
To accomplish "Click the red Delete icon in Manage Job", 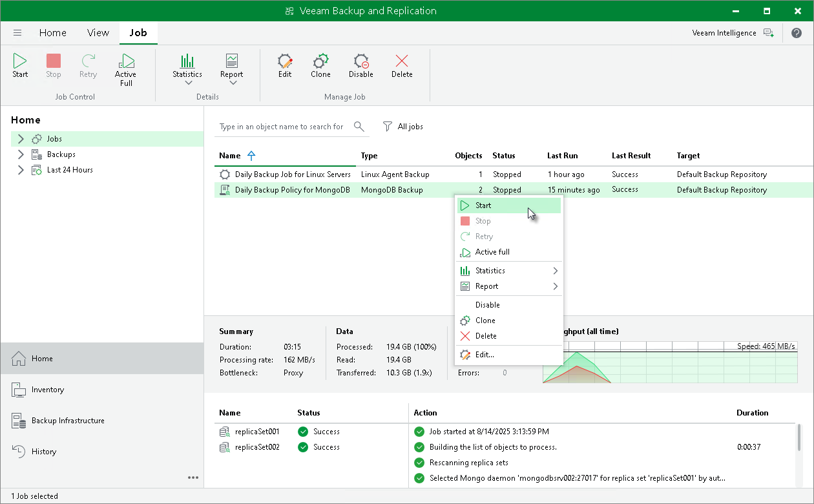I will coord(401,65).
